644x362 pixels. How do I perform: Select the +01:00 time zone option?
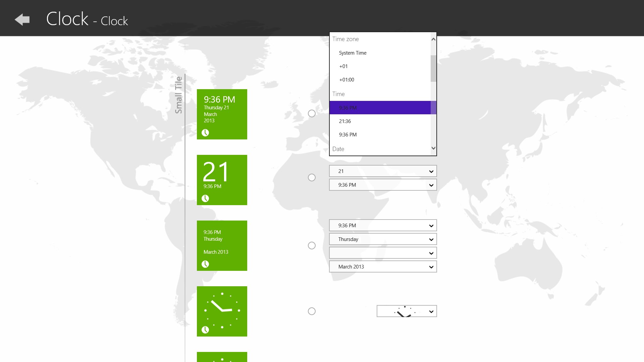[346, 80]
